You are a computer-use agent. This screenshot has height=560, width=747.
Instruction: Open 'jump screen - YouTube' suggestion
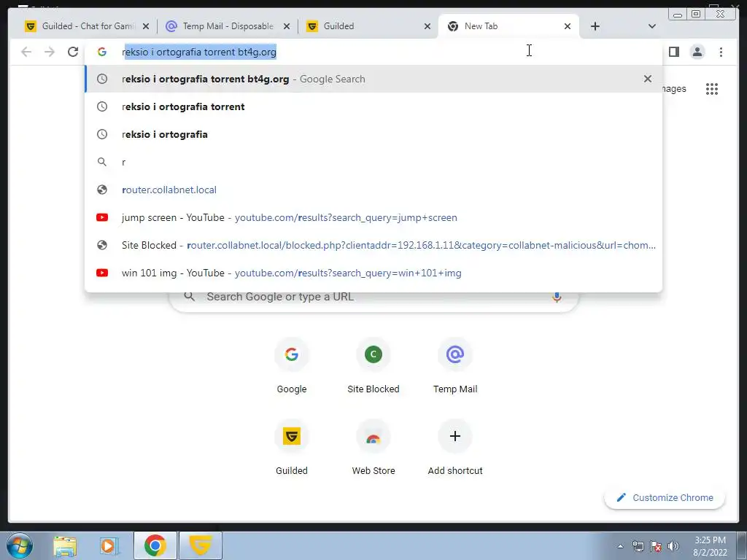coord(373,217)
